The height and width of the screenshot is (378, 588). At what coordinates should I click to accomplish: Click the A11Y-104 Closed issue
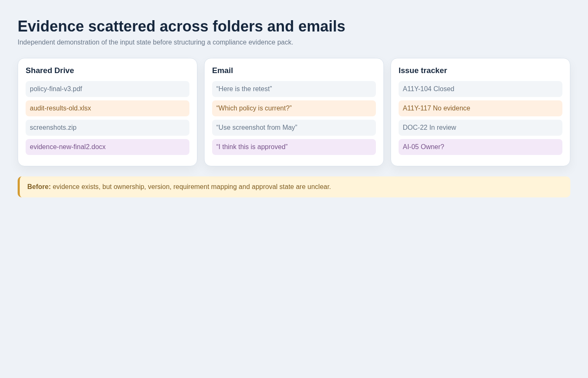pyautogui.click(x=480, y=89)
